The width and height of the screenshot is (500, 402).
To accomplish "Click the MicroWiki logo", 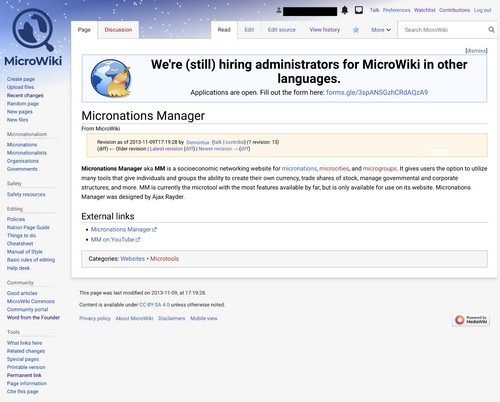I will 33,37.
